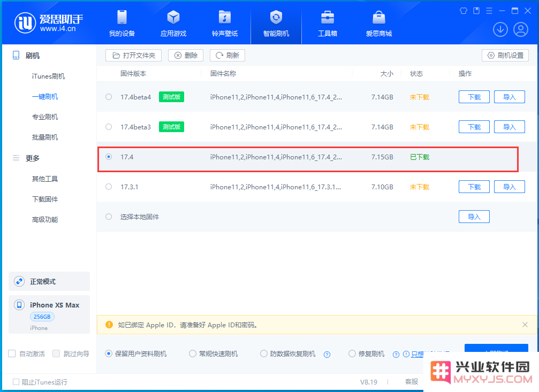This screenshot has height=392, width=539.
Task: Open the download manager arrow icon
Action: [500, 29]
